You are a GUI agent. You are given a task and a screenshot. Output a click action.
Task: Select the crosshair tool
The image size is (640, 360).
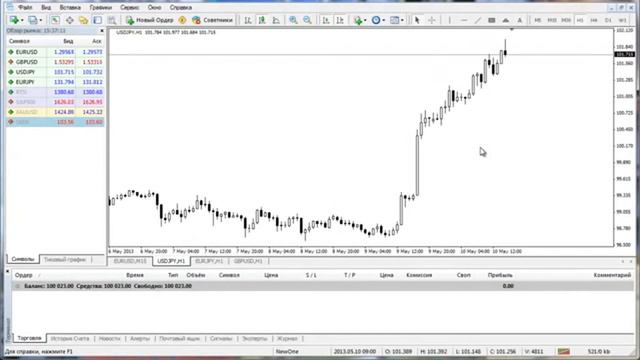point(431,20)
